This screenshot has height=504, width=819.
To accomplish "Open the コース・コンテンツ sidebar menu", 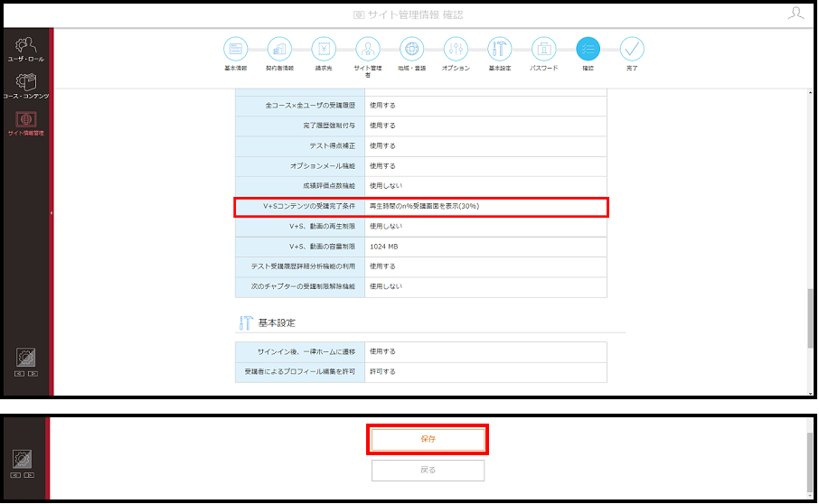I will point(25,87).
